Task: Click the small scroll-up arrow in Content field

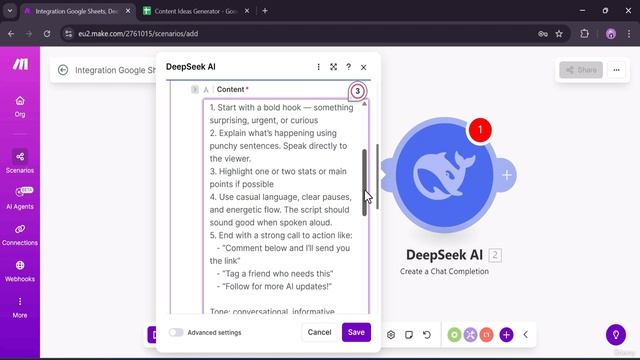Action: [364, 104]
